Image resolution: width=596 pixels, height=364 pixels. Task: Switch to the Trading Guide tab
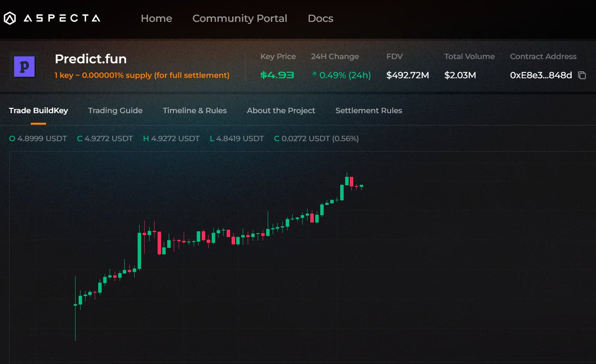click(x=115, y=110)
